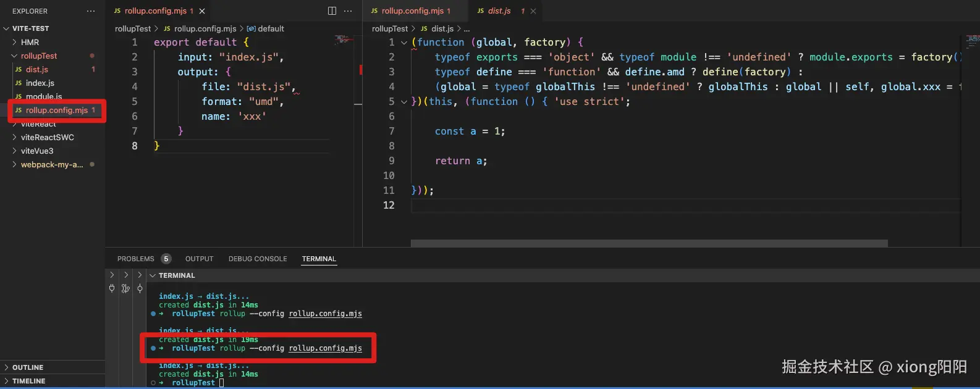Expand the TIMELINE section
Screen dimensions: 980x389
point(6,381)
